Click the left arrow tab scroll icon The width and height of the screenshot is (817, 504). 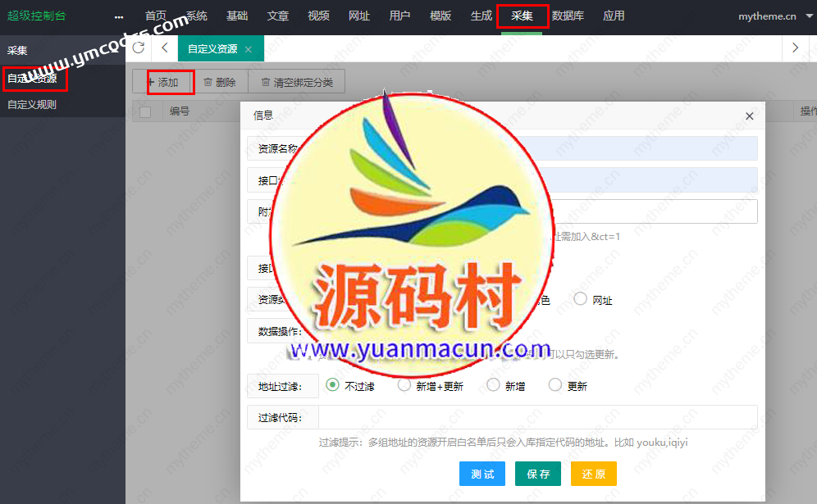[165, 48]
